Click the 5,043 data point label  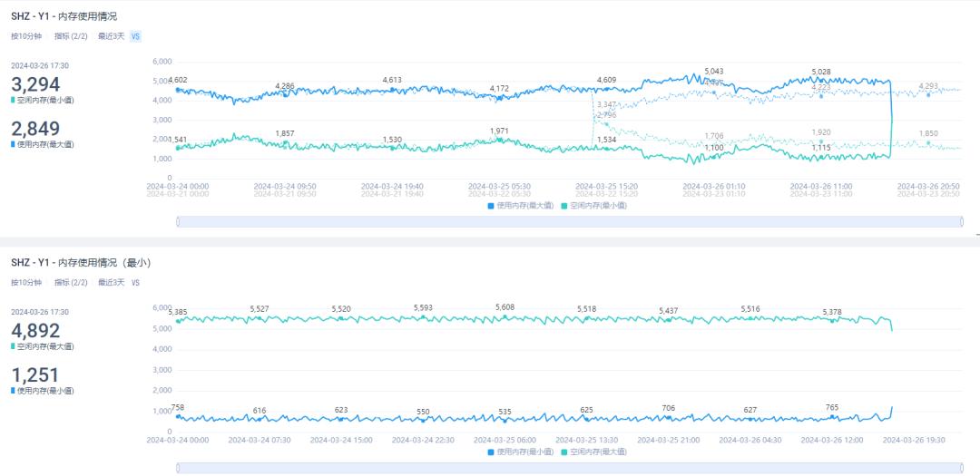[x=714, y=72]
